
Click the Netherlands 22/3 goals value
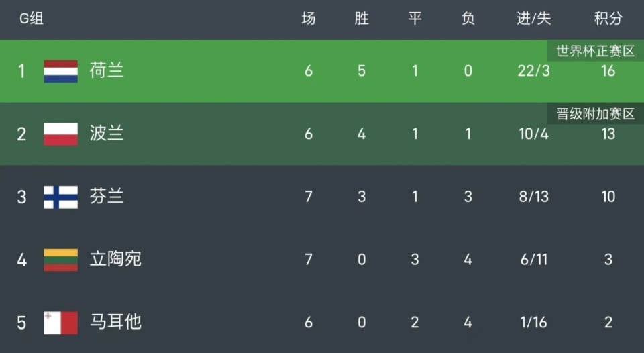point(534,71)
